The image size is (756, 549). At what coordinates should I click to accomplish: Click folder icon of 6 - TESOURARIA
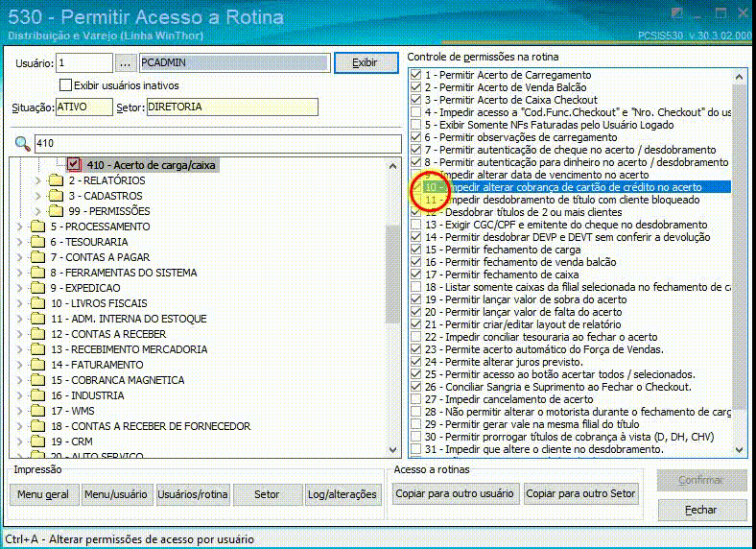pyautogui.click(x=37, y=242)
